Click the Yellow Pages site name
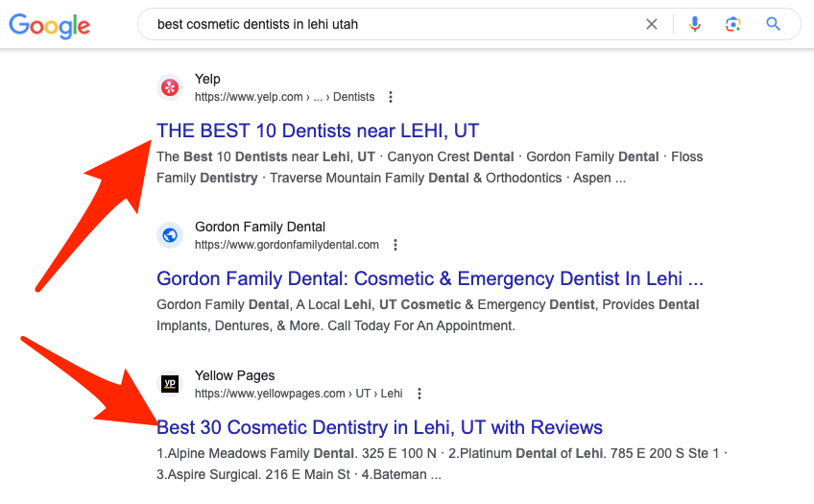Viewport: 814px width, 504px height. pos(234,375)
